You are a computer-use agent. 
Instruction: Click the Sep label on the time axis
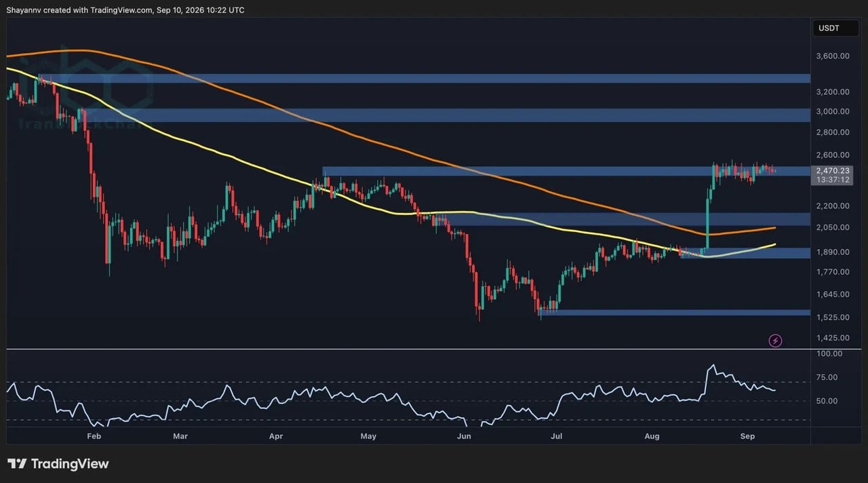point(747,436)
